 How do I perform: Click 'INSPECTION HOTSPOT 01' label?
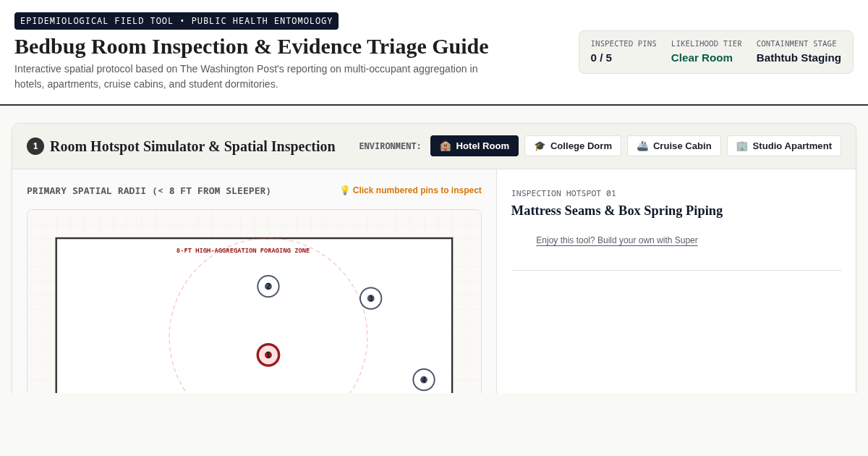563,193
